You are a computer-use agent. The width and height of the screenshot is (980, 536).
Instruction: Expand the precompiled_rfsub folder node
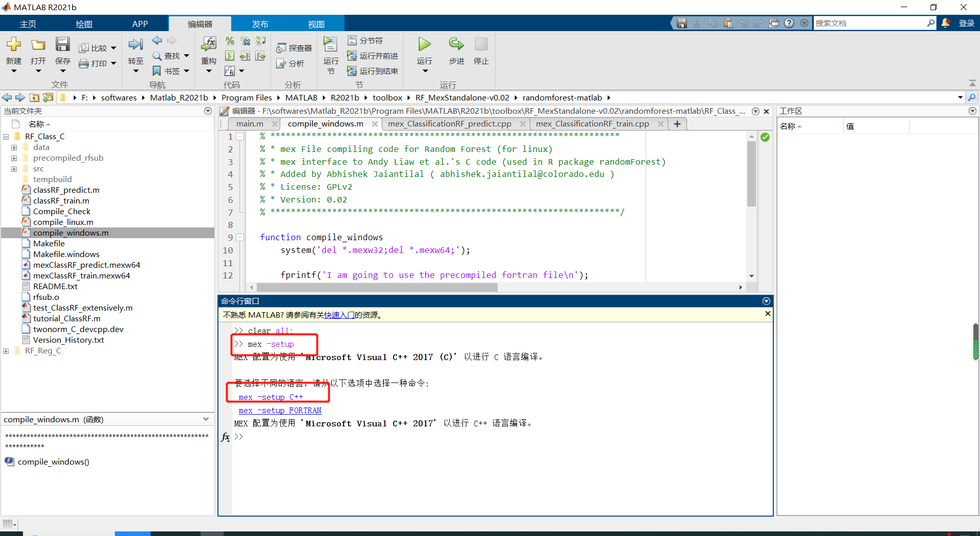coord(14,158)
